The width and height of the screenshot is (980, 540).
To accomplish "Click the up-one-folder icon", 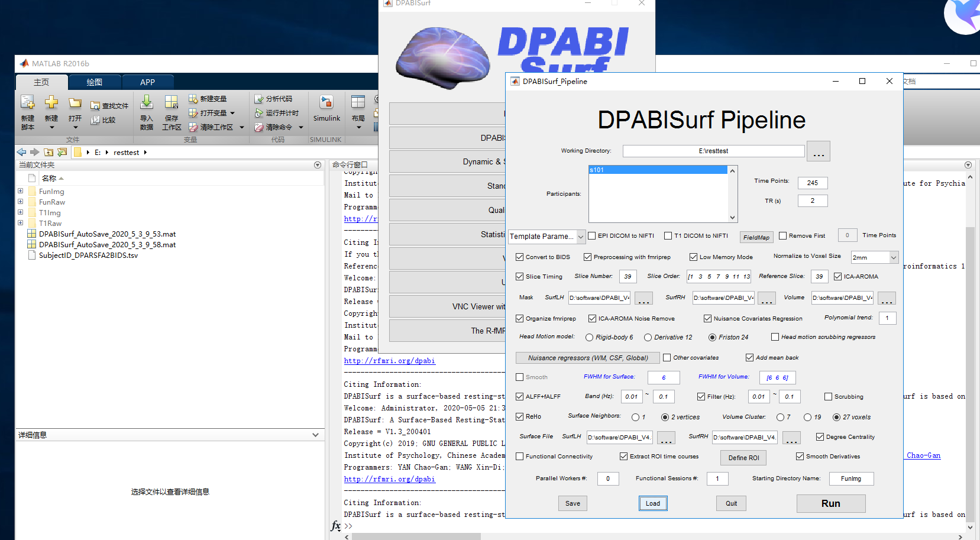I will coord(48,152).
